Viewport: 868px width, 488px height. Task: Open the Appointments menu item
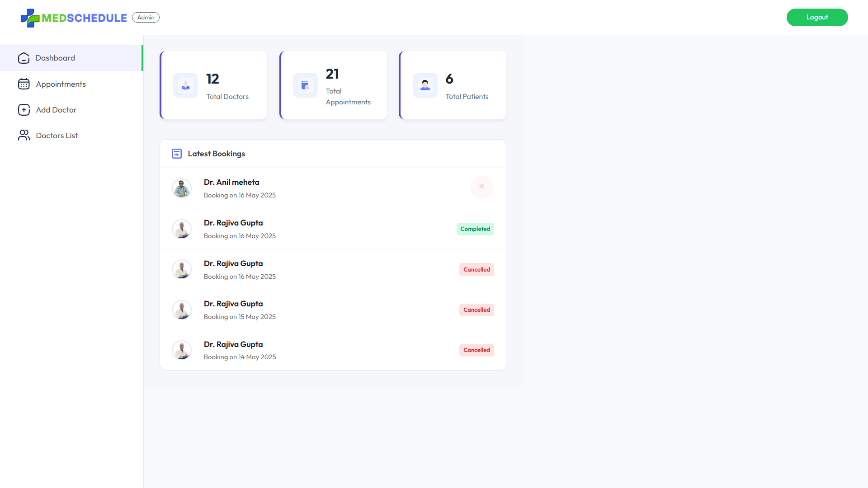tap(61, 84)
